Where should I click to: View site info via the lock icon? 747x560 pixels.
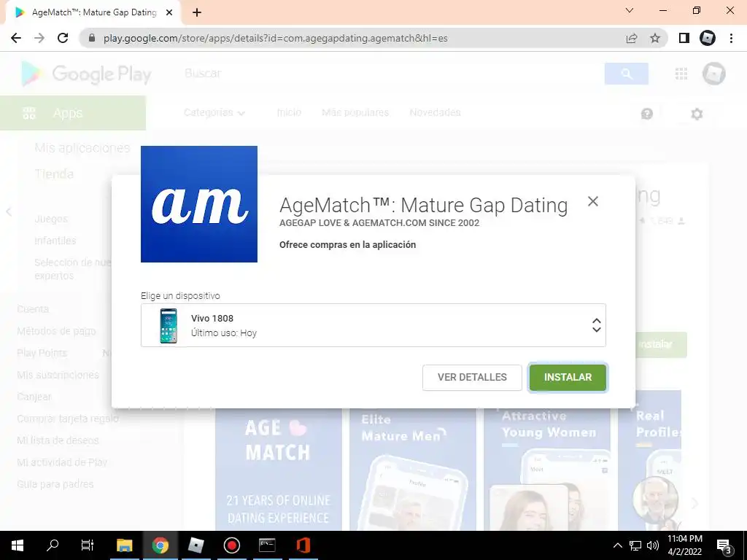click(x=92, y=38)
